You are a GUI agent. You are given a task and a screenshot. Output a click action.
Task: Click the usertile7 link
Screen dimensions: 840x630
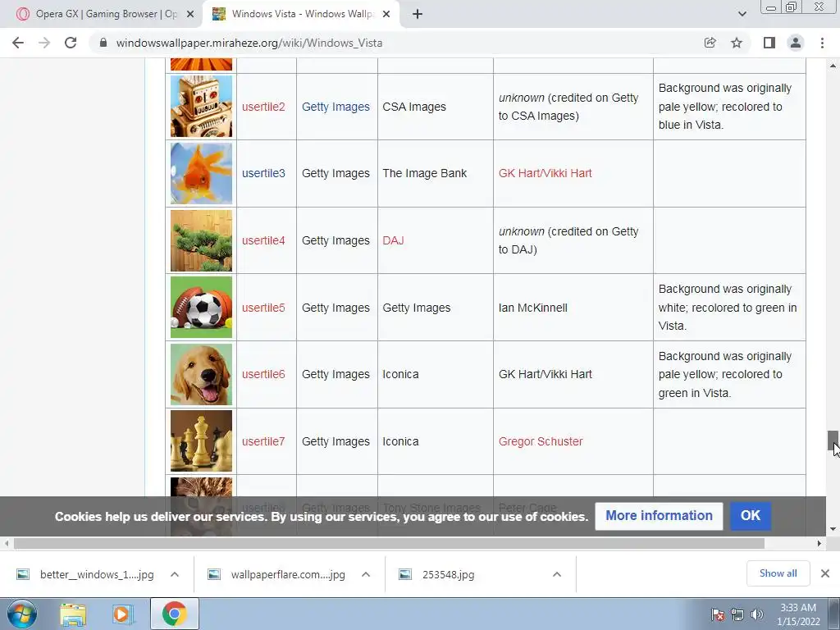pyautogui.click(x=263, y=441)
